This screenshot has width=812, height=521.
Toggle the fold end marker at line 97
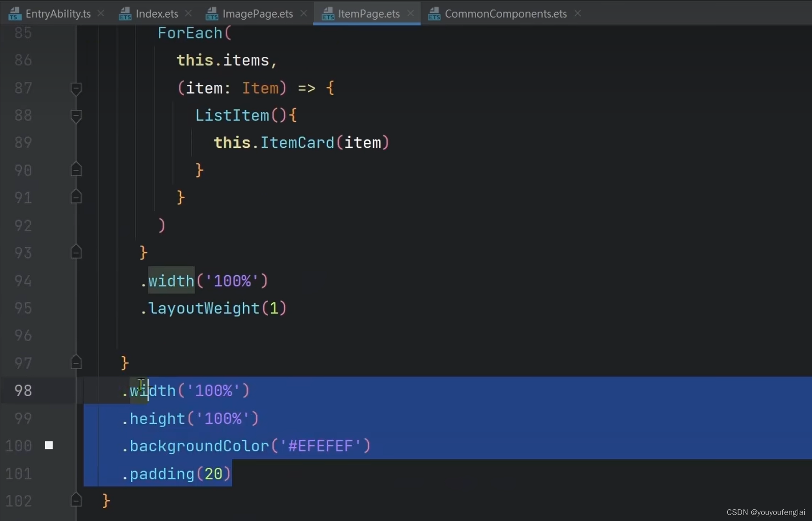click(x=76, y=362)
